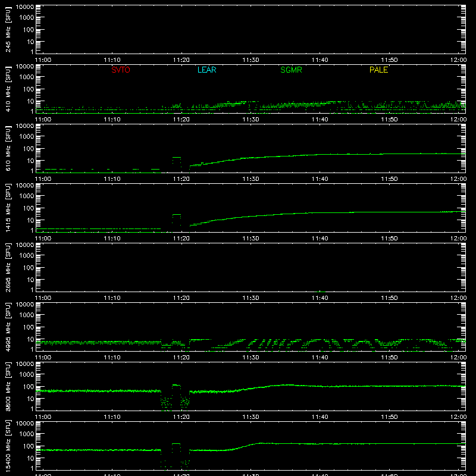Image resolution: width=476 pixels, height=476 pixels.
Task: Click the 1000 y-axis value of 8800 MHz panel
Action: coord(27,375)
